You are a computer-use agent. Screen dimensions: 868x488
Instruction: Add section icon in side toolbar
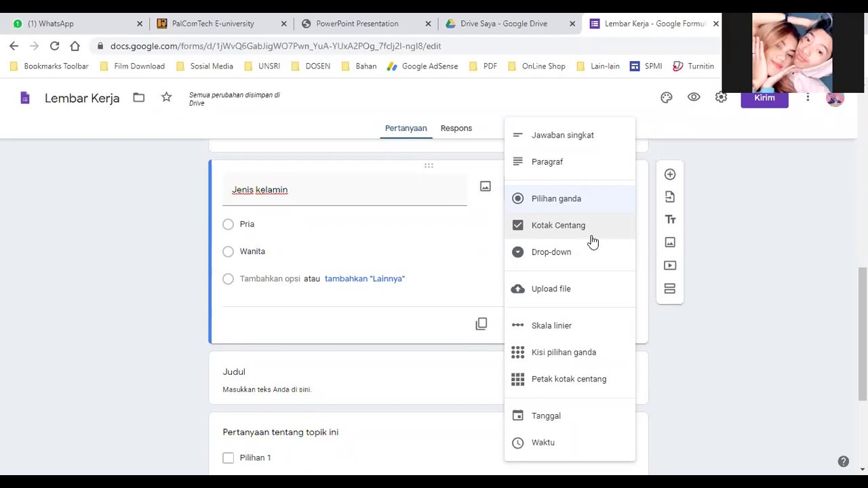point(670,289)
